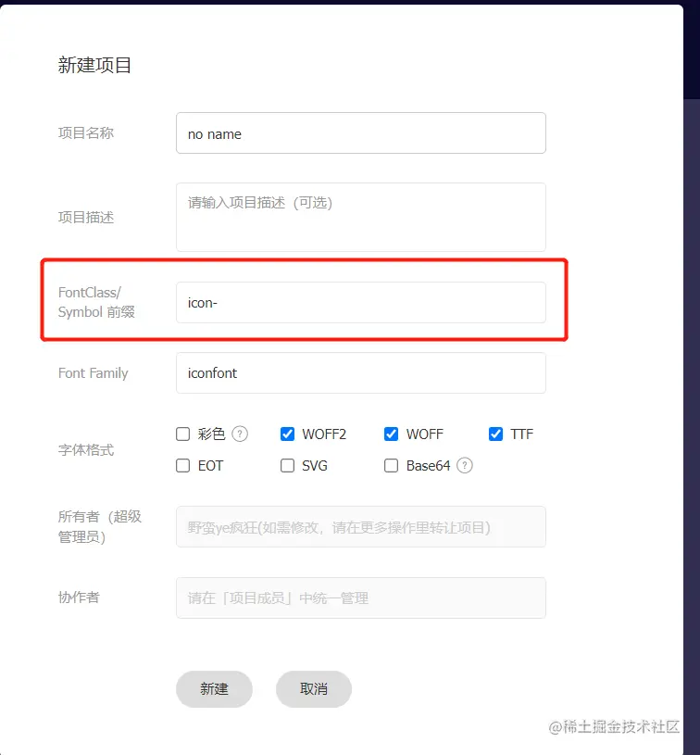Click the 项目名称 label
This screenshot has height=755, width=700.
point(86,132)
